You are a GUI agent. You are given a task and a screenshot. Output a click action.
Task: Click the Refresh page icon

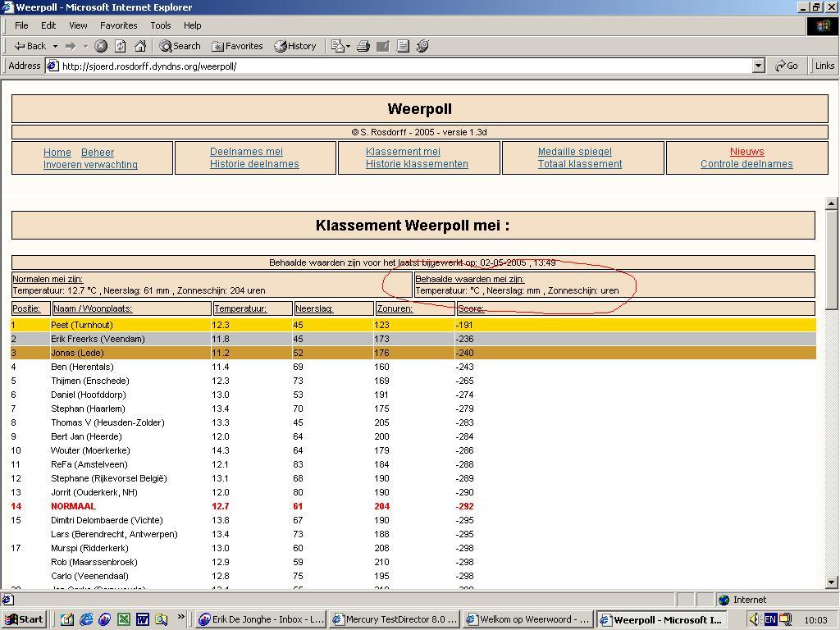point(121,46)
